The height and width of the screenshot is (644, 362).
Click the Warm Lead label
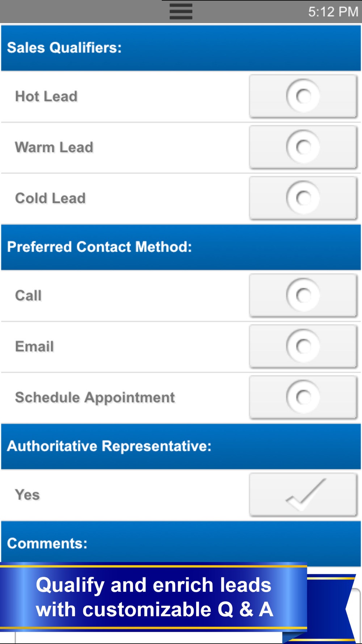[x=54, y=147]
